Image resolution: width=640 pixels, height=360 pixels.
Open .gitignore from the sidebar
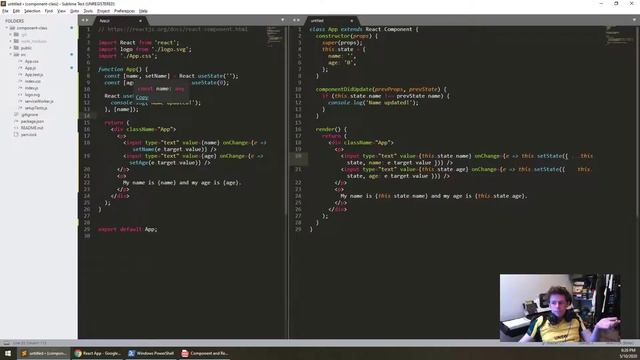29,115
